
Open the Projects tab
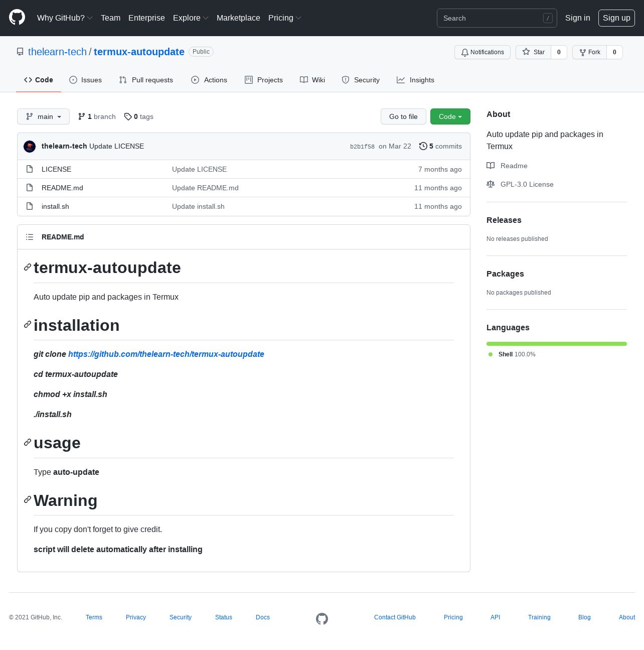(264, 80)
